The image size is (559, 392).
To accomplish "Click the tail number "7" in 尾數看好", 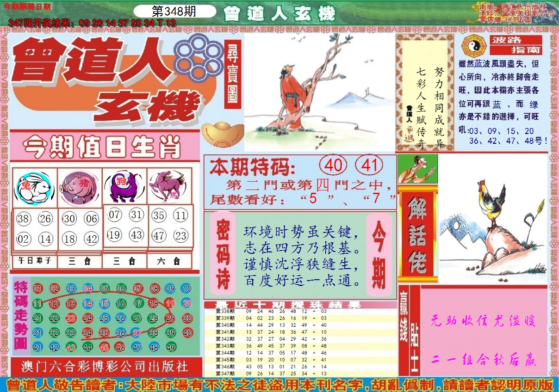I will [376, 199].
